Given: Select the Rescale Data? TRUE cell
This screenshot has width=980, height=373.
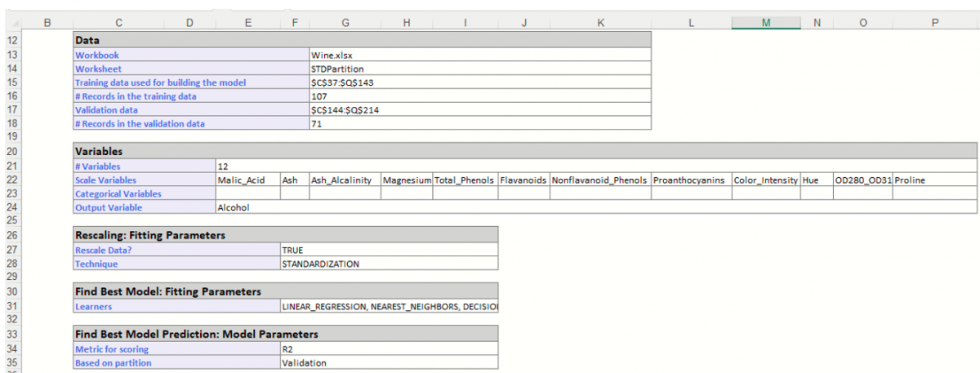Looking at the screenshot, I should (x=388, y=251).
